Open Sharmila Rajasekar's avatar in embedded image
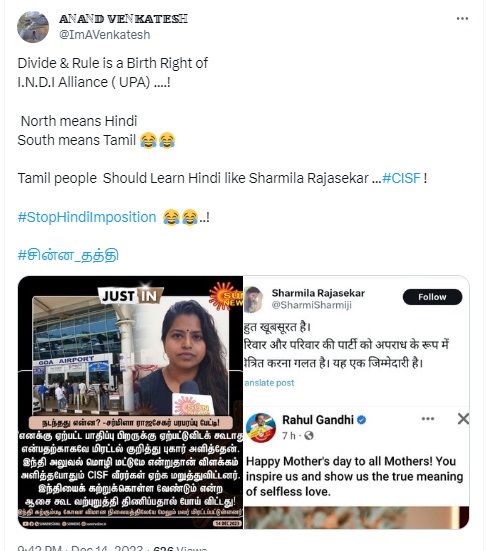This screenshot has height=551, width=487. [253, 299]
